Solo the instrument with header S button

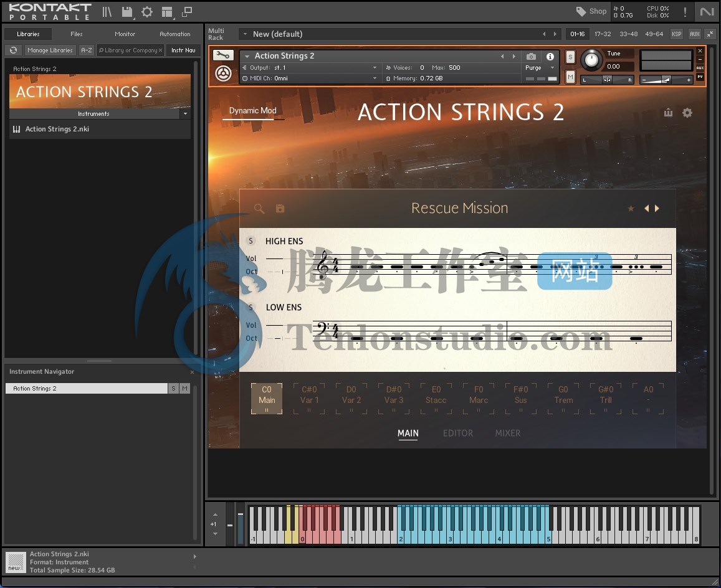(x=570, y=57)
